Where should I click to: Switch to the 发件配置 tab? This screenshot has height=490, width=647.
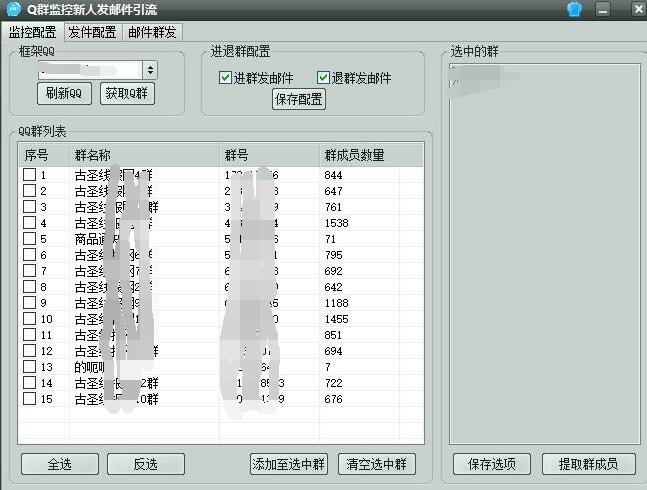(x=92, y=32)
